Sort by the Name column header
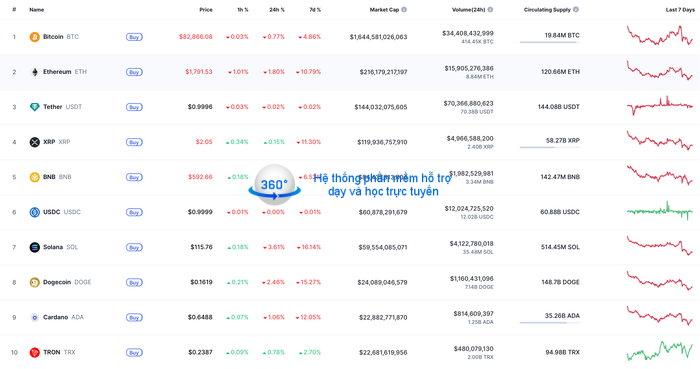This screenshot has width=700, height=369. pos(37,10)
